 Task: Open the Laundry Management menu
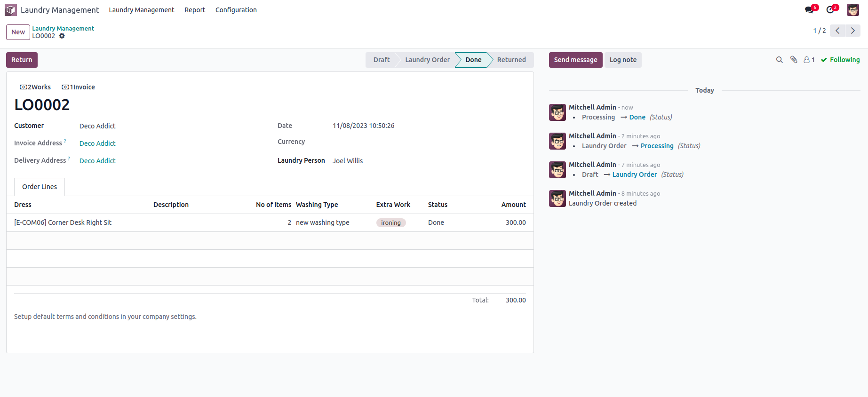pyautogui.click(x=142, y=10)
